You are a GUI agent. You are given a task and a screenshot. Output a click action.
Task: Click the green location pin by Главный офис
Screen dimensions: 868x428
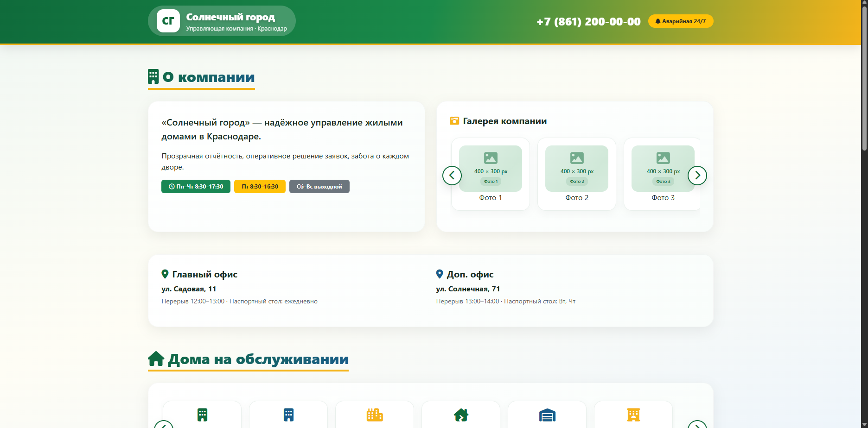point(165,274)
